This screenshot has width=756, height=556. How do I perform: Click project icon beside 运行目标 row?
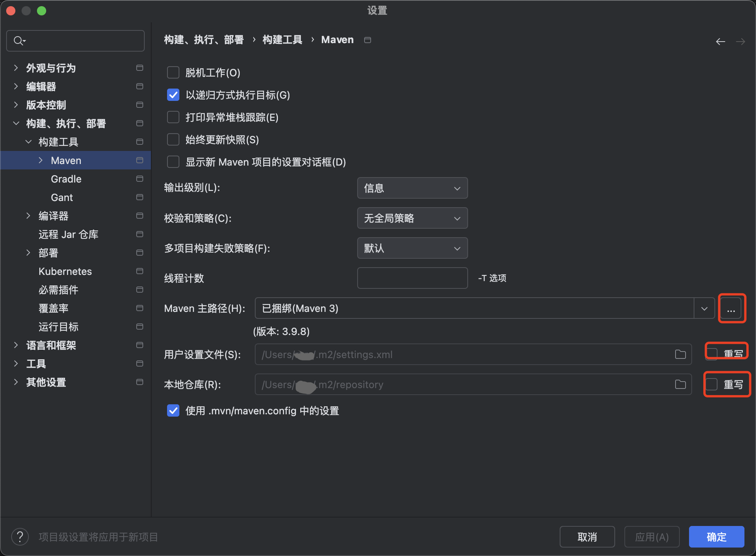(140, 327)
